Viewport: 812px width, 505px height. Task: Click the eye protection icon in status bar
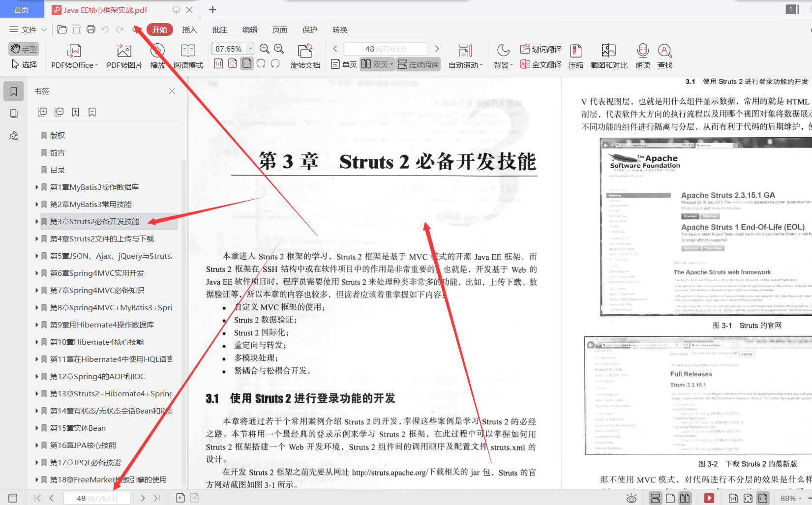(632, 498)
